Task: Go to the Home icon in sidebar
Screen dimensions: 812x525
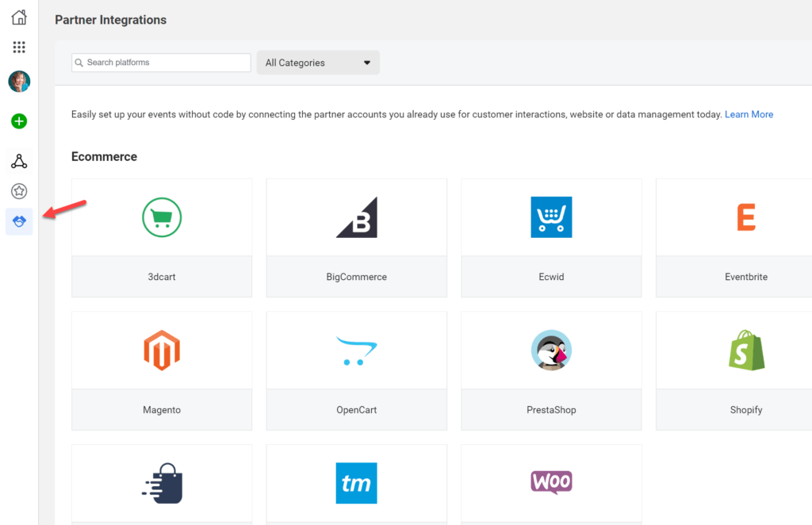Action: pyautogui.click(x=19, y=17)
